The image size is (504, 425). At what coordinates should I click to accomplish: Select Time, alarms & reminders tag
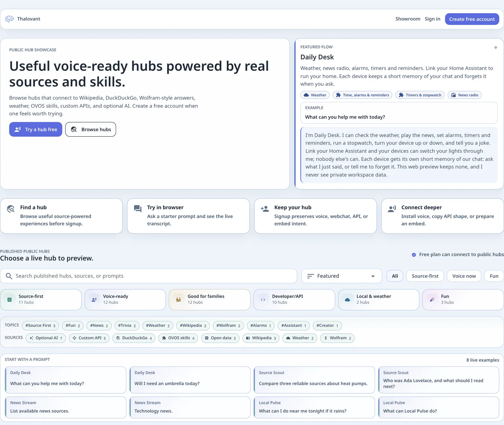362,95
